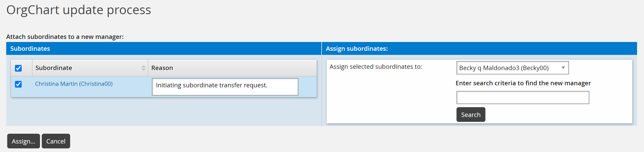Click the 'Assign selected subordinates to:' label
Image resolution: width=644 pixels, height=152 pixels.
(x=376, y=67)
